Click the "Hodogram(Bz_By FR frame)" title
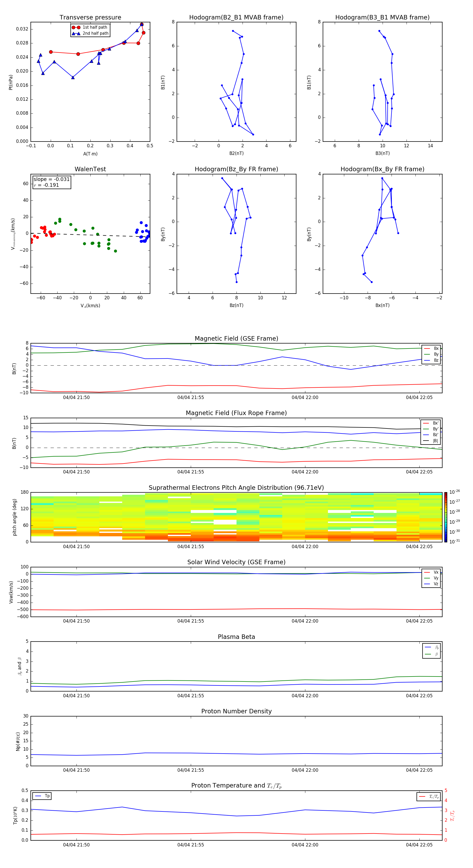This screenshot has width=473, height=868. click(x=236, y=169)
